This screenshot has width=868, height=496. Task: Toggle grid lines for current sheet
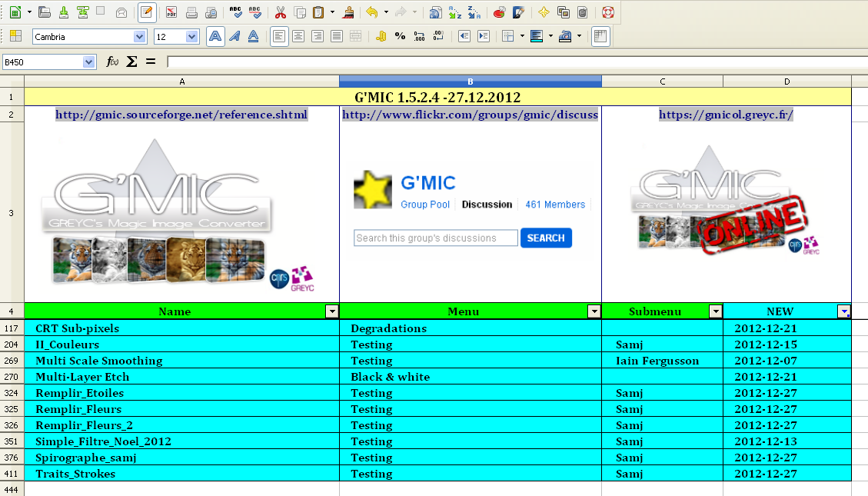pyautogui.click(x=600, y=37)
